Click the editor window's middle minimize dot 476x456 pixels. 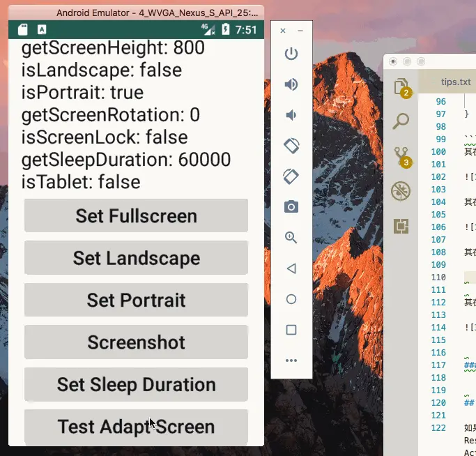[407, 61]
